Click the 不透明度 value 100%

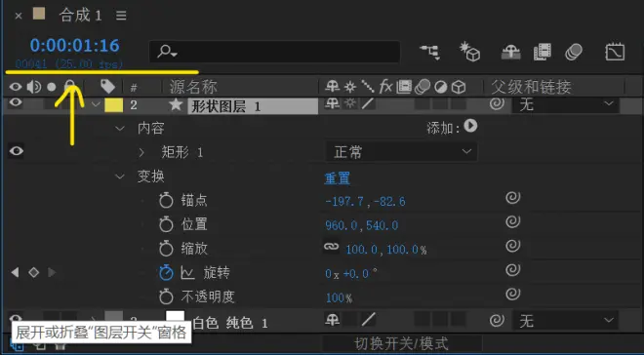(x=339, y=298)
